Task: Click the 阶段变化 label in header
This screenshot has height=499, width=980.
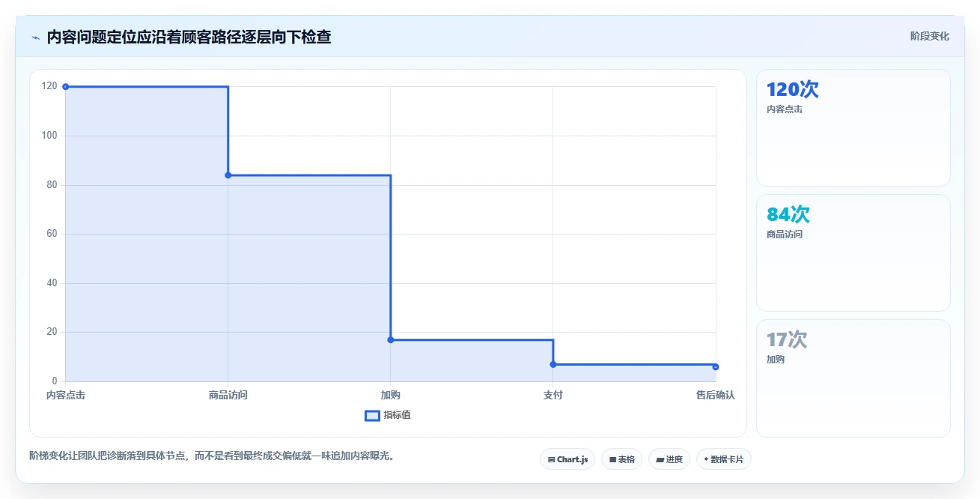Action: 930,36
